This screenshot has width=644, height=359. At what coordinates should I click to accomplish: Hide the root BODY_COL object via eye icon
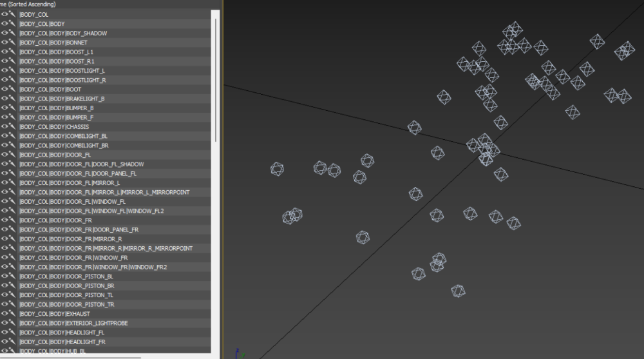(5, 14)
